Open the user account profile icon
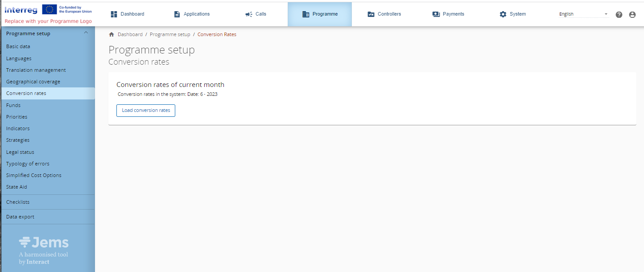This screenshot has width=644, height=272. click(632, 15)
